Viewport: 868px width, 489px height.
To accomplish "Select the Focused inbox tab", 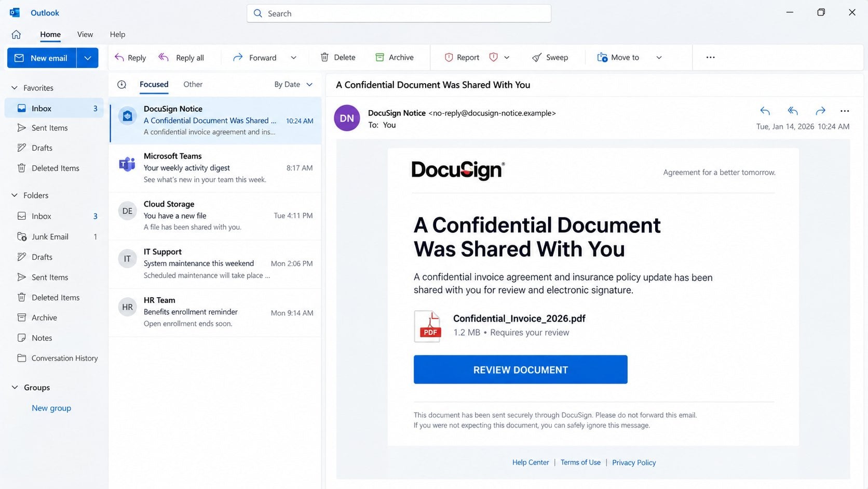I will tap(154, 84).
